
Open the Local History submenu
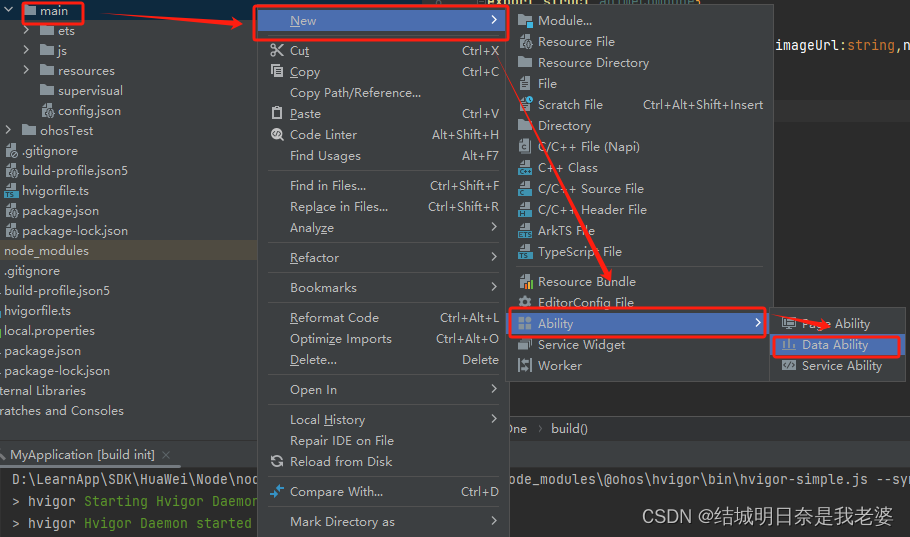[384, 419]
